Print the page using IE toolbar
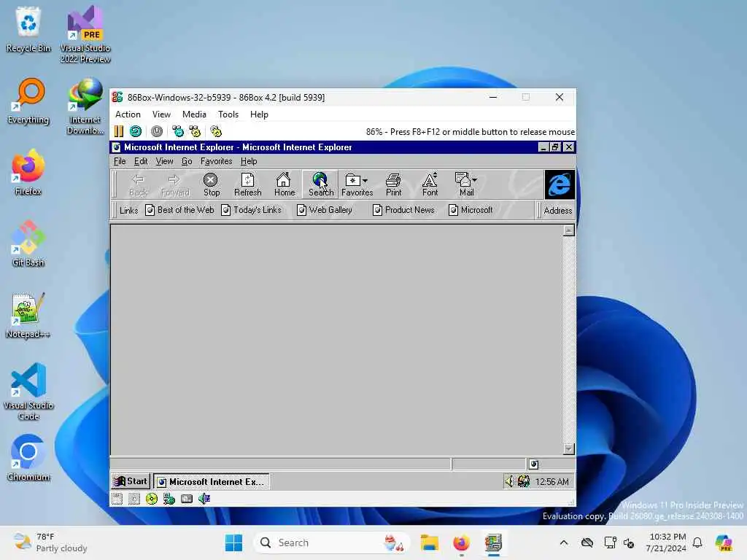Screen dimensions: 747x560 click(x=393, y=184)
